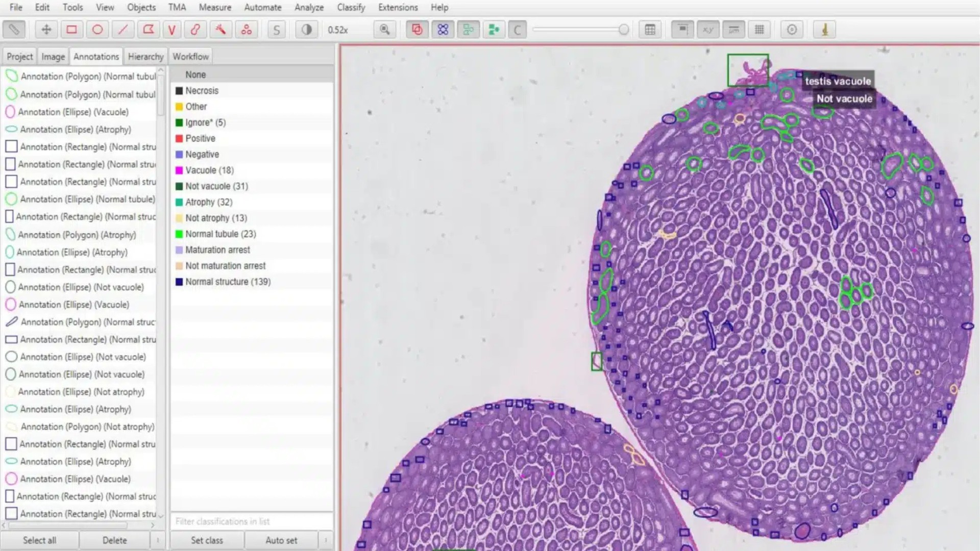980x551 pixels.
Task: Toggle the C pixel classification overlay
Action: 517,30
